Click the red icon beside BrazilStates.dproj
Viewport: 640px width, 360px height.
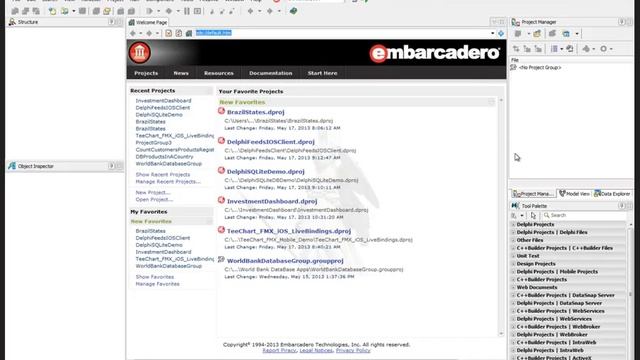tap(221, 111)
